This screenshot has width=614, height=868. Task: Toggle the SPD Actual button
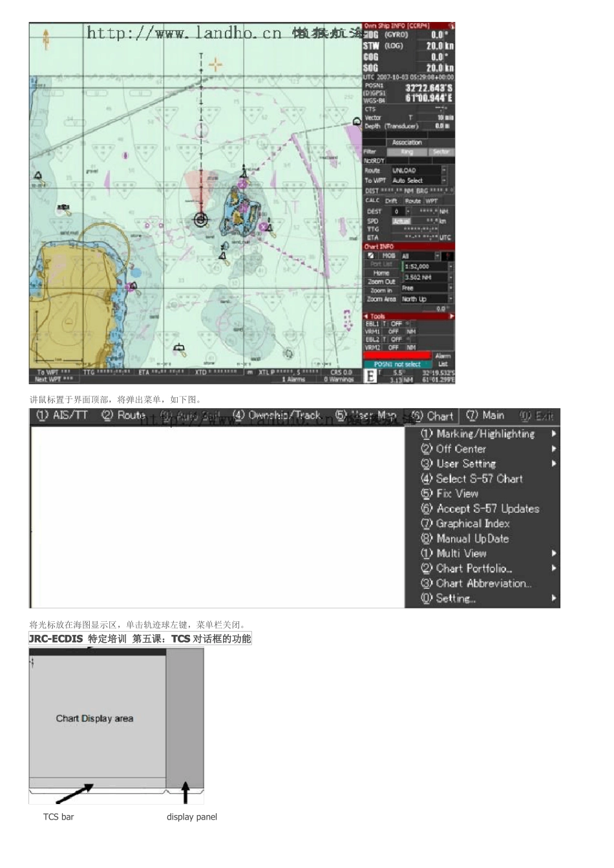point(401,221)
